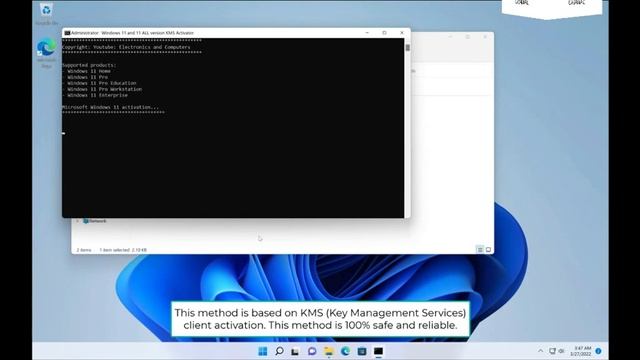The image size is (640, 360).
Task: Click the command prompt vertical scrollbar thumb
Action: 407,48
